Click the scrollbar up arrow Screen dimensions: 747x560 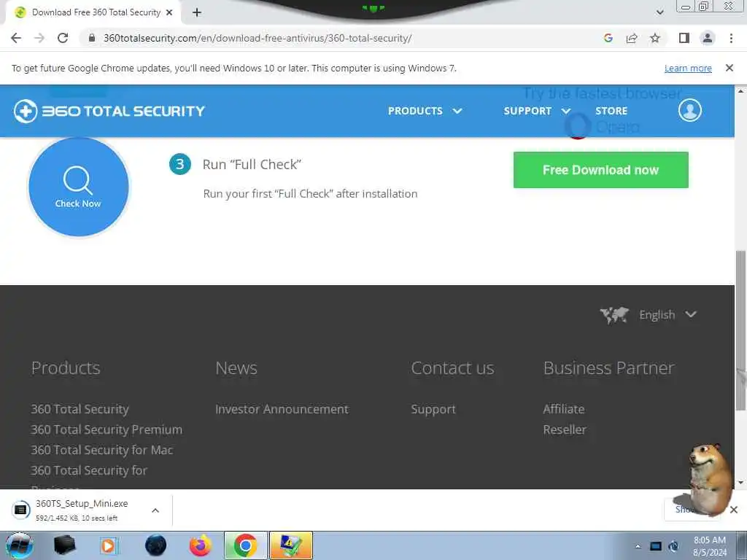pyautogui.click(x=741, y=90)
